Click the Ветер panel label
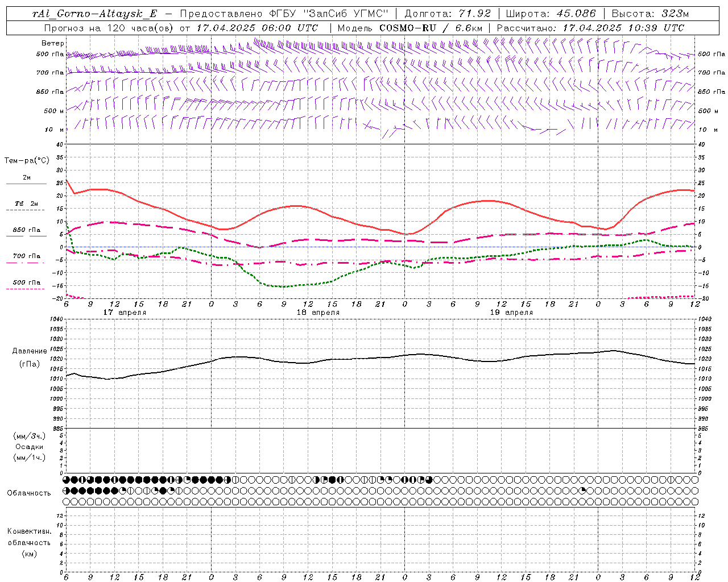The width and height of the screenshot is (728, 582). point(52,43)
